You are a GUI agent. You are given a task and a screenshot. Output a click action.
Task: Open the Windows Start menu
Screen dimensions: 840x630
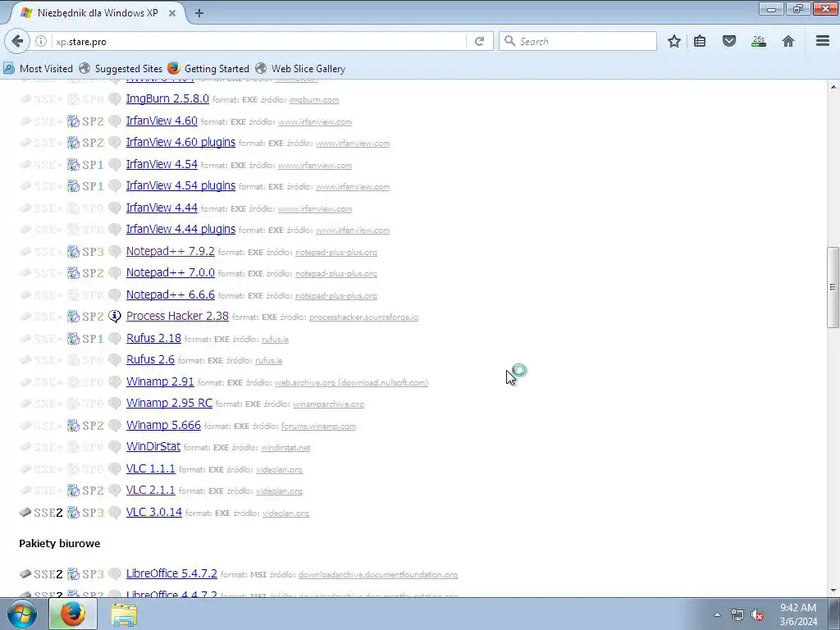[x=22, y=614]
